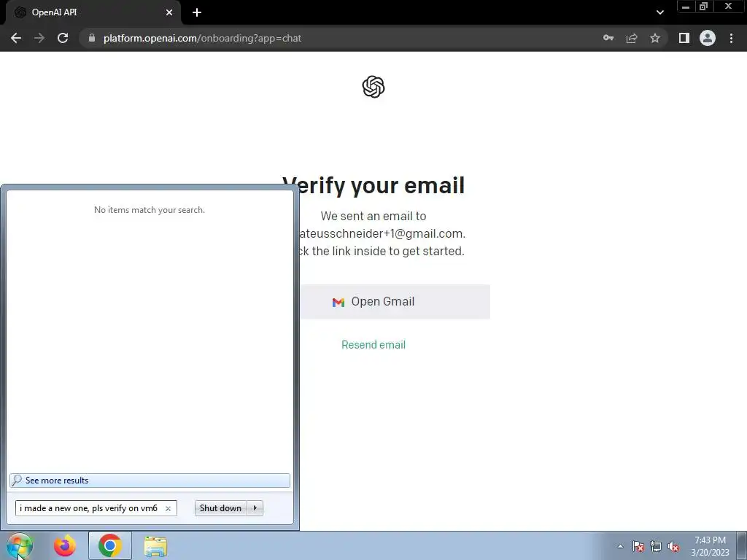Open a new browser tab
747x560 pixels.
click(197, 13)
